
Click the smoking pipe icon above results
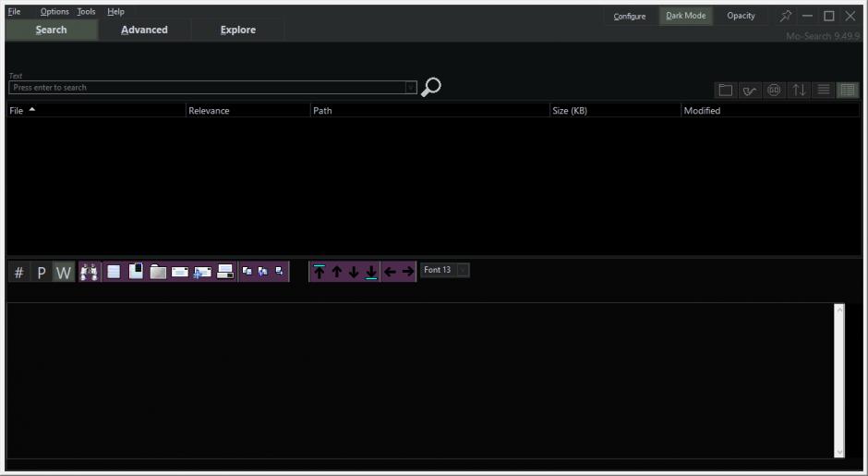tap(750, 90)
